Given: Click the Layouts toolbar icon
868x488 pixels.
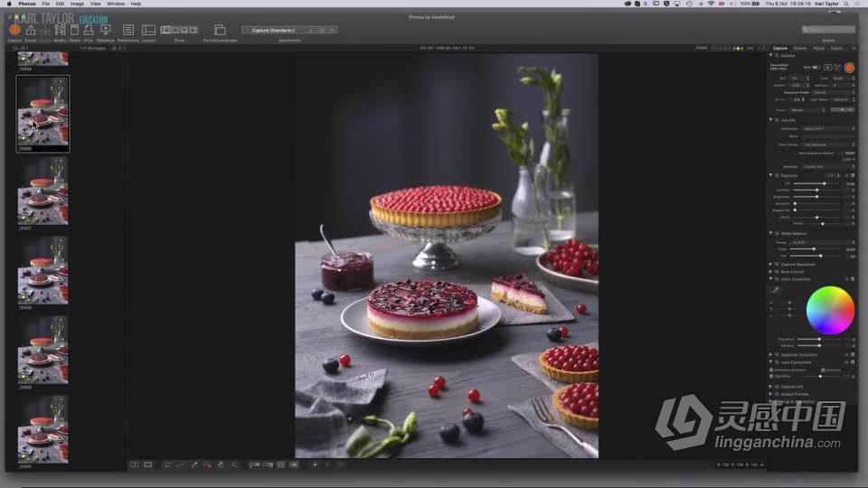Looking at the screenshot, I should point(148,30).
